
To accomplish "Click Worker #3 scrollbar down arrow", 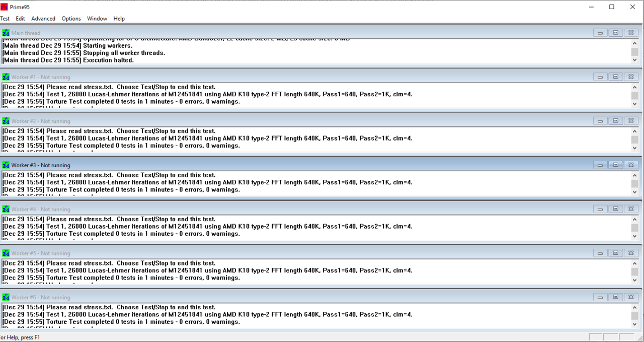I will tap(634, 192).
